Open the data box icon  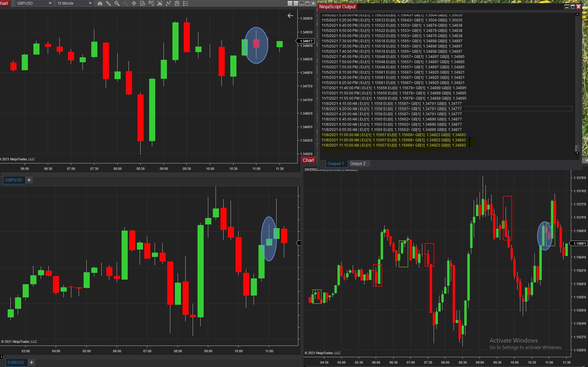142,3
